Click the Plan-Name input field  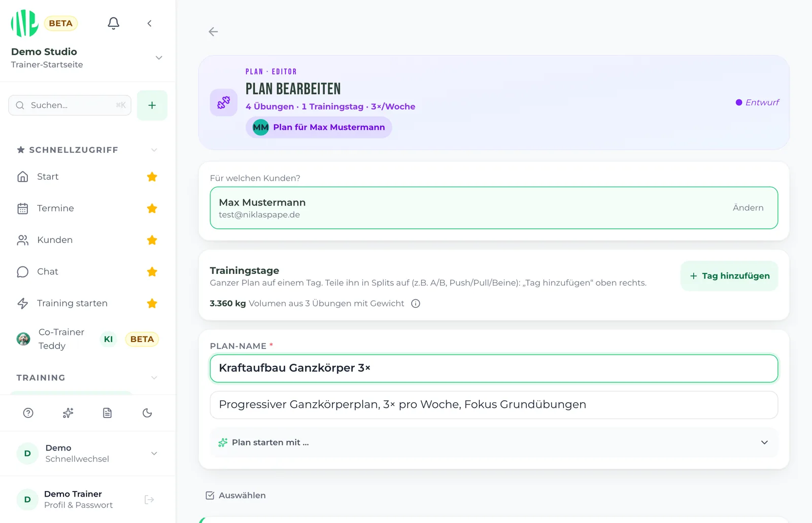point(494,368)
